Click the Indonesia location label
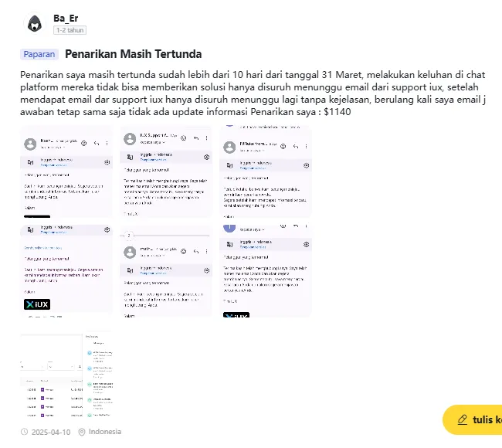The image size is (502, 448). tap(105, 432)
